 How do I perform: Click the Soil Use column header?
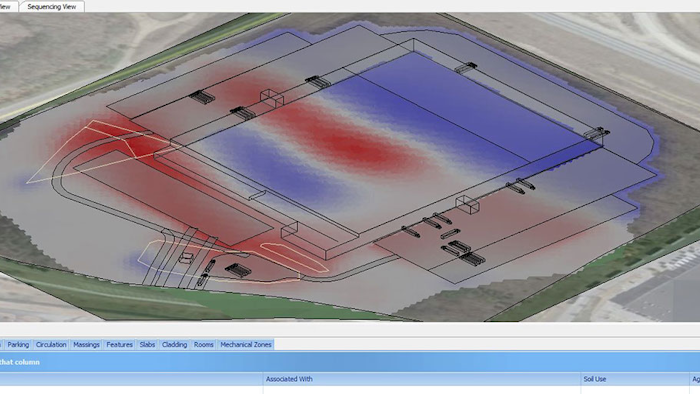tap(634, 379)
